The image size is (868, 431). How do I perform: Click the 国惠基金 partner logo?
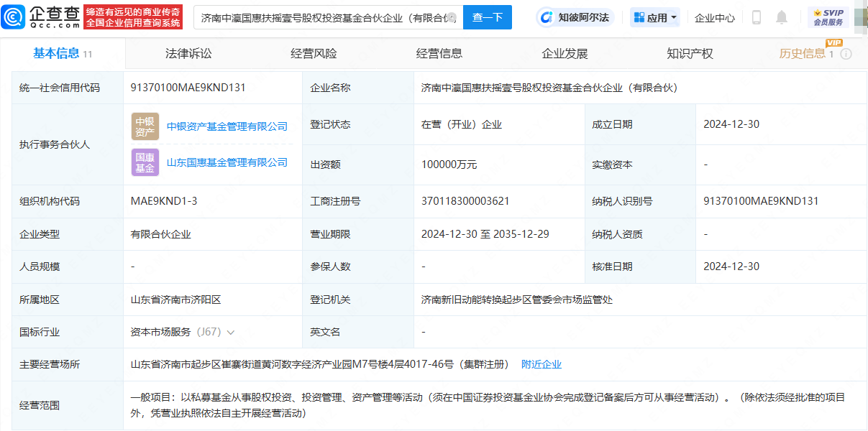click(x=145, y=162)
